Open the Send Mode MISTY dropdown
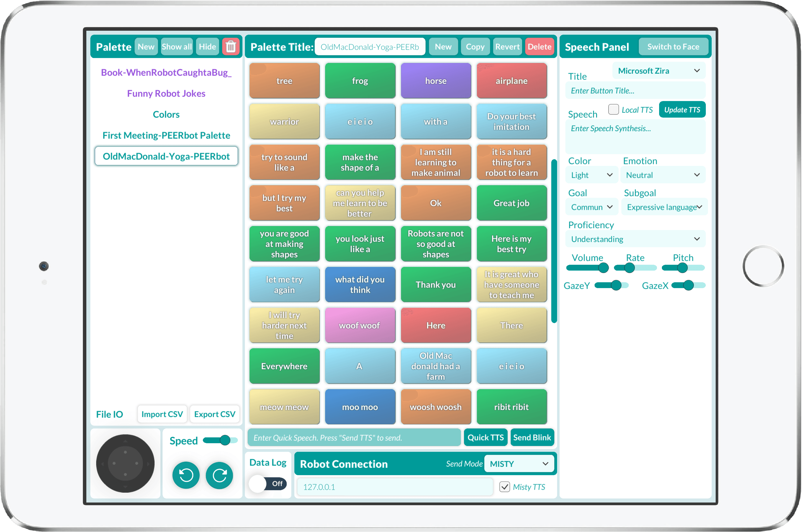 tap(519, 464)
